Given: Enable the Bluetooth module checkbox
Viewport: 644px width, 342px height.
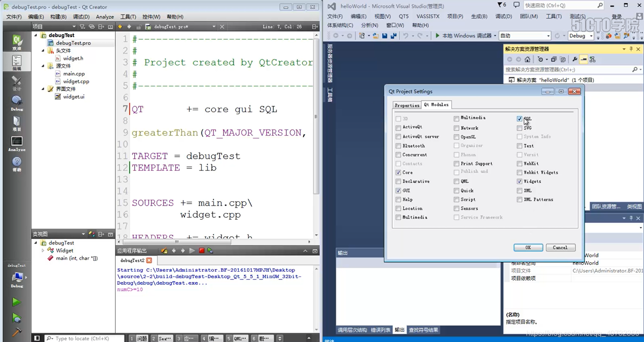Looking at the screenshot, I should pyautogui.click(x=398, y=146).
